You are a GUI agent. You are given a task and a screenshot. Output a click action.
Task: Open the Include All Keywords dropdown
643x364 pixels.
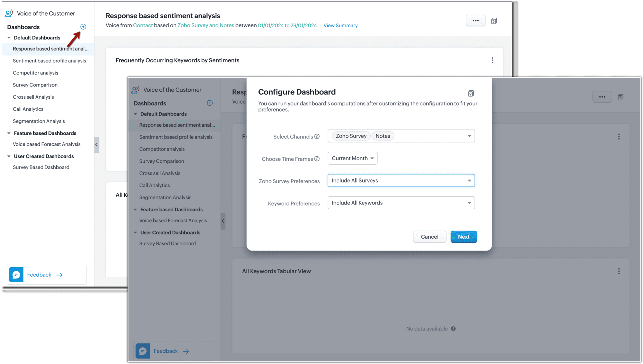[x=401, y=203]
